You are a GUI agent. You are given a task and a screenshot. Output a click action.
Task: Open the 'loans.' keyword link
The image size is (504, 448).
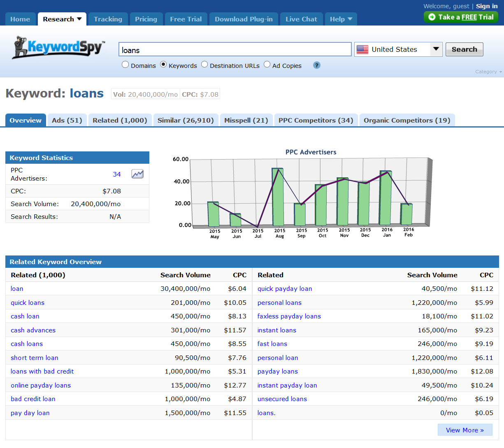coord(267,413)
